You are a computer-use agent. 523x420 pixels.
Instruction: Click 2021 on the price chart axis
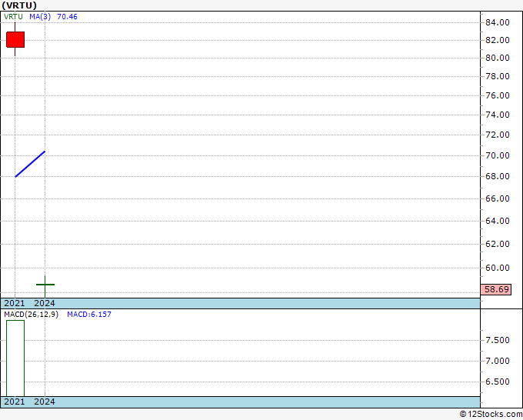(x=15, y=303)
